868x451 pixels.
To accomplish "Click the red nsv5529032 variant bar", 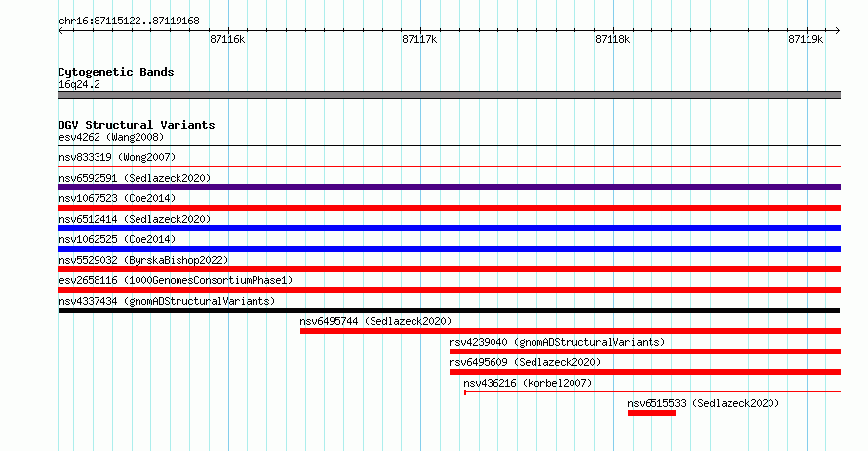I will 449,269.
